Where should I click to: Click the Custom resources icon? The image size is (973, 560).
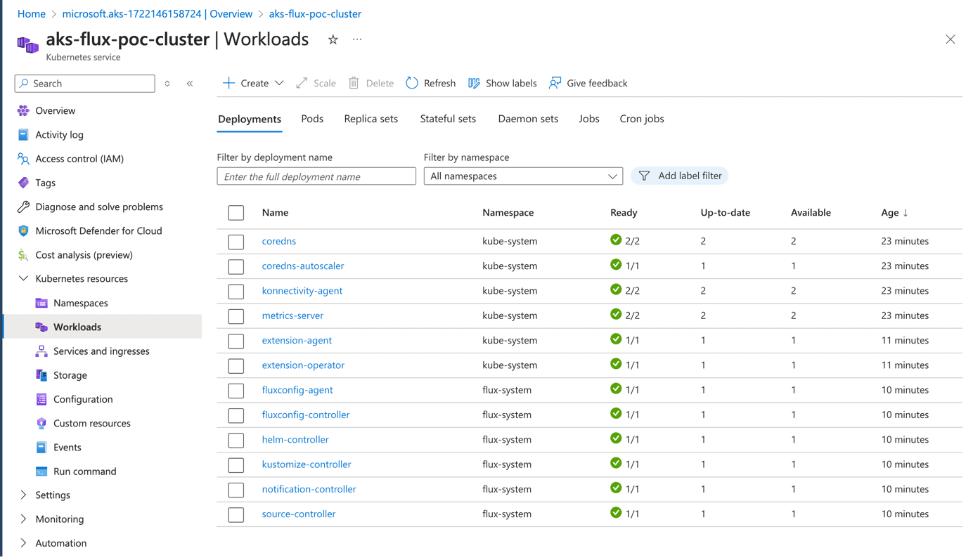[x=41, y=424]
